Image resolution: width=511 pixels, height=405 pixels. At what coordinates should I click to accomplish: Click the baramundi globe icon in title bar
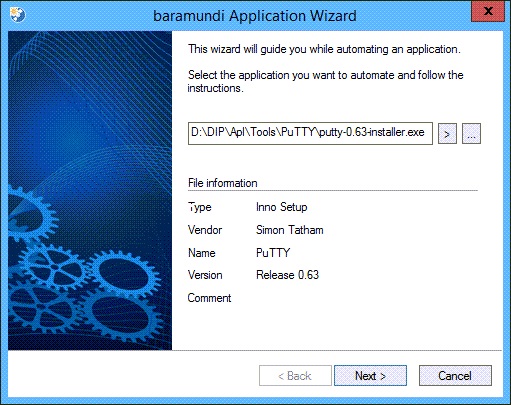pos(17,15)
